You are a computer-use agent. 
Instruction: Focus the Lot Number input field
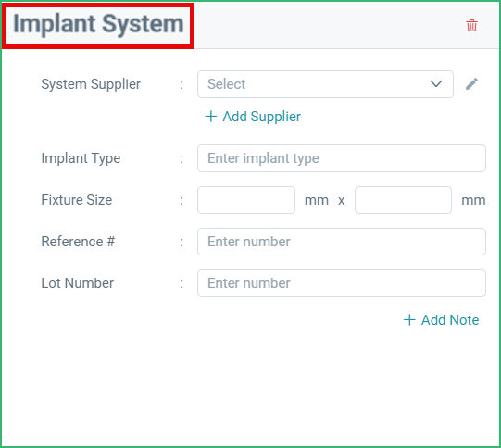342,283
